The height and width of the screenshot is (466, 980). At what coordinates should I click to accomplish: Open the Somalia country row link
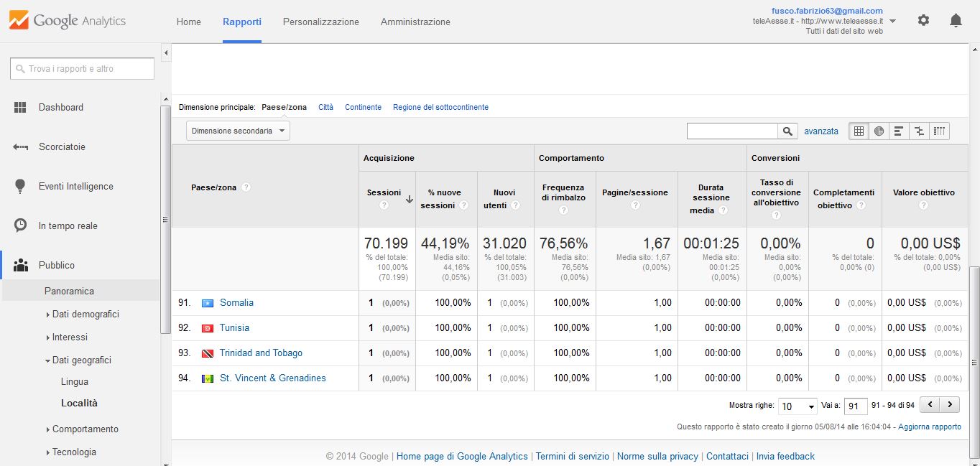[236, 302]
